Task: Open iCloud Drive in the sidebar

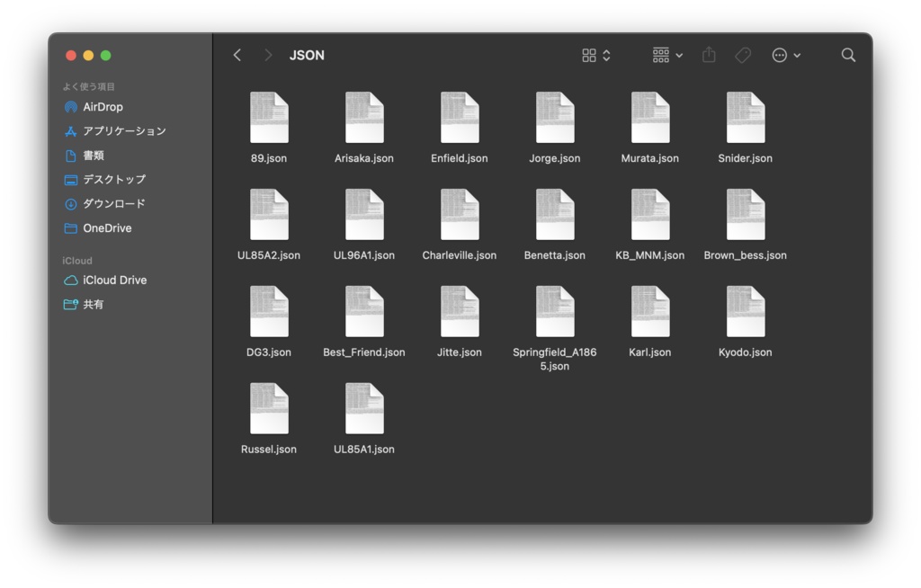Action: click(x=105, y=281)
